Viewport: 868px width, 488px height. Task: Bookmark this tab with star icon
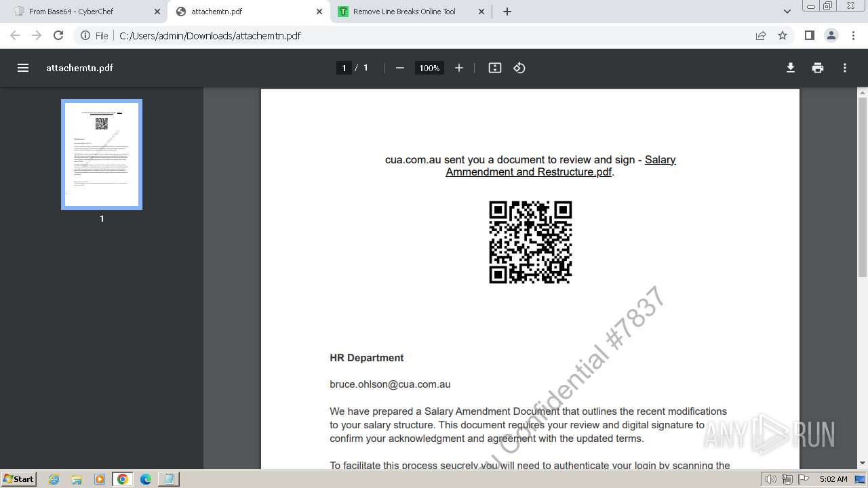point(783,35)
